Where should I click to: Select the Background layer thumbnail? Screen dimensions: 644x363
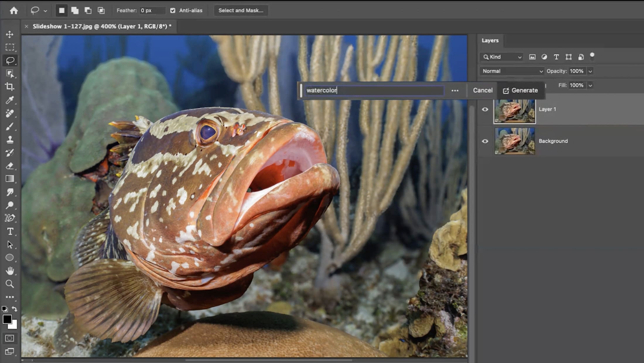click(x=515, y=141)
